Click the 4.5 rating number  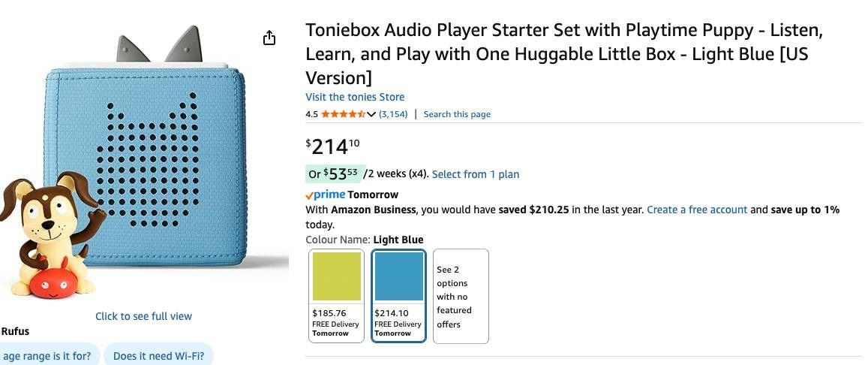pyautogui.click(x=311, y=114)
